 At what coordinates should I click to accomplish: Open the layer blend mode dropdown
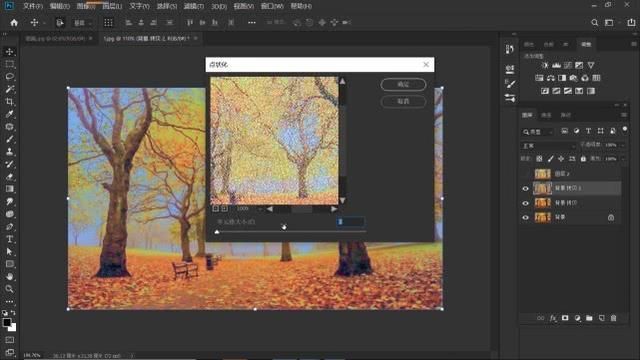(x=549, y=146)
